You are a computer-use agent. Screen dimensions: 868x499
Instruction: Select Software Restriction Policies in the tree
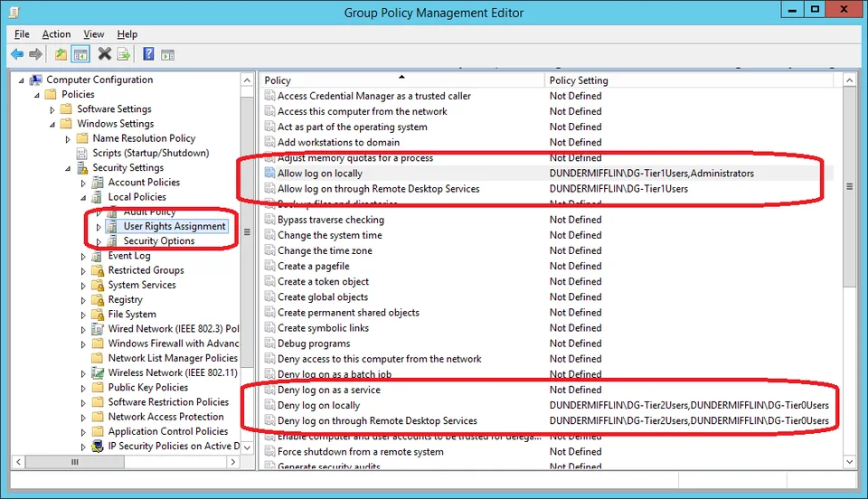point(168,402)
